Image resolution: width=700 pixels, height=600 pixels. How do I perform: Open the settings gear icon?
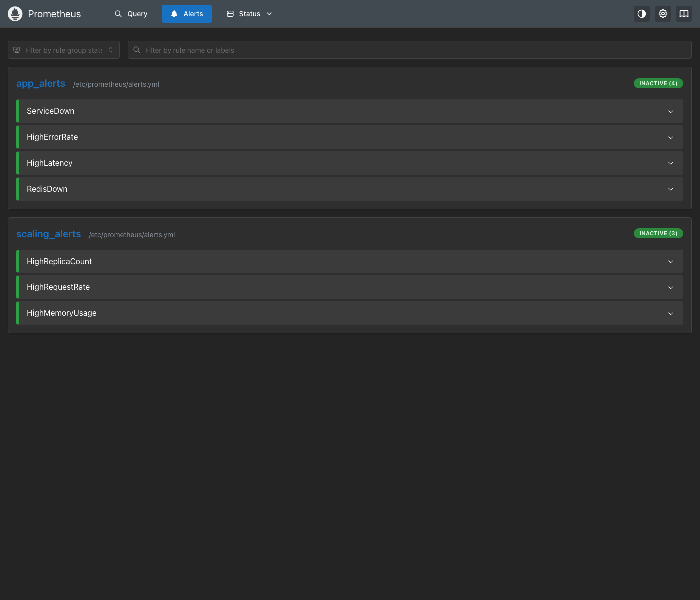tap(663, 14)
